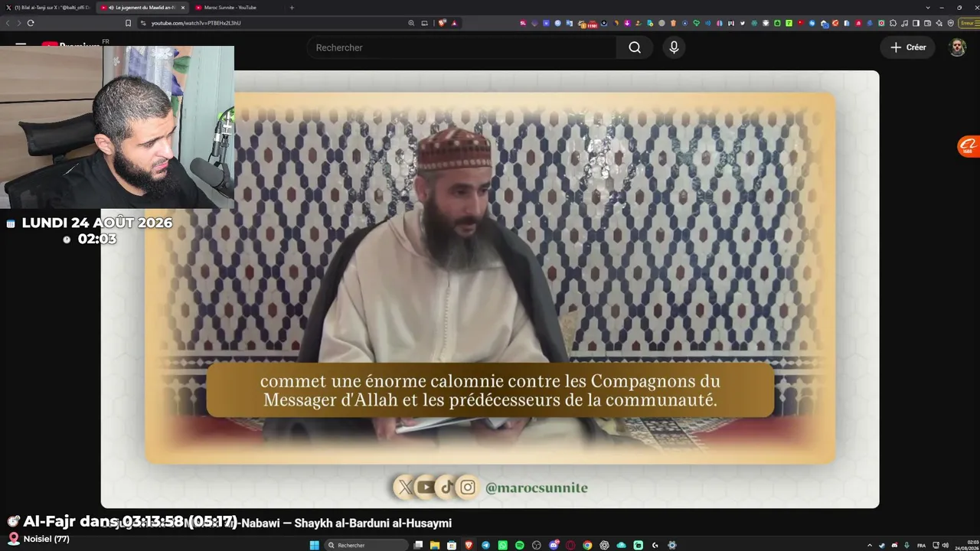Open the FRA keyboard language switcher
The height and width of the screenshot is (551, 980).
921,545
